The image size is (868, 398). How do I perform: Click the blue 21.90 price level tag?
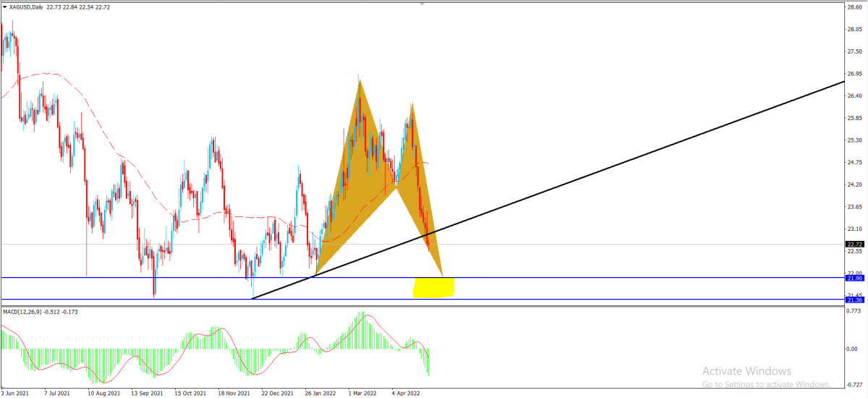[854, 278]
